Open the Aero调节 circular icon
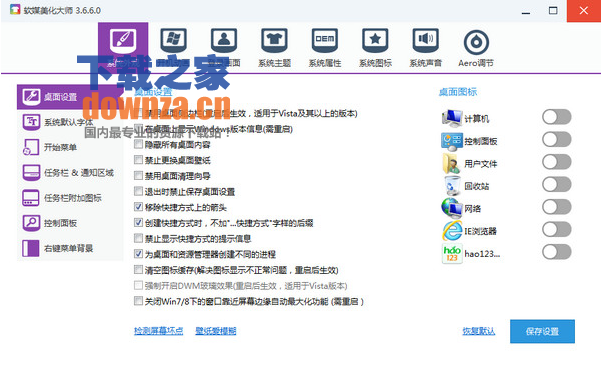Image resolution: width=603 pixels, height=385 pixels. [x=476, y=42]
